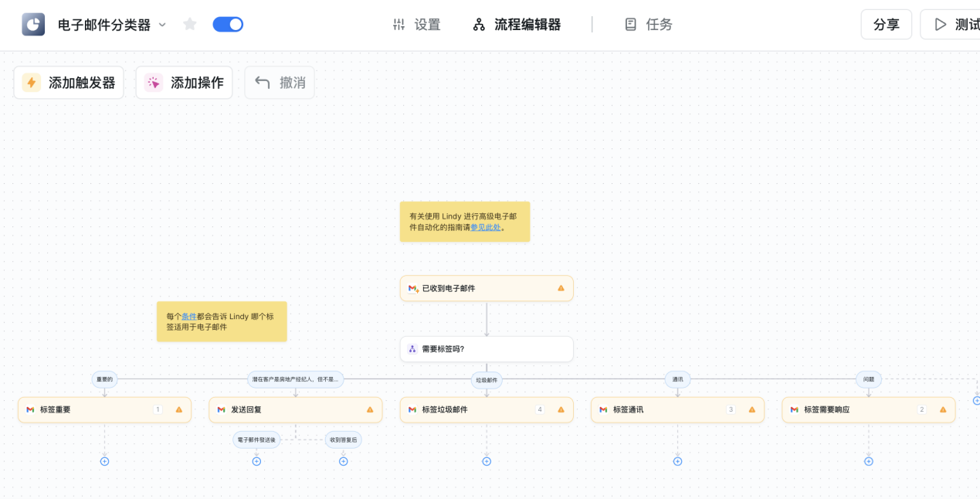Click the 添加操作 button

pos(185,83)
